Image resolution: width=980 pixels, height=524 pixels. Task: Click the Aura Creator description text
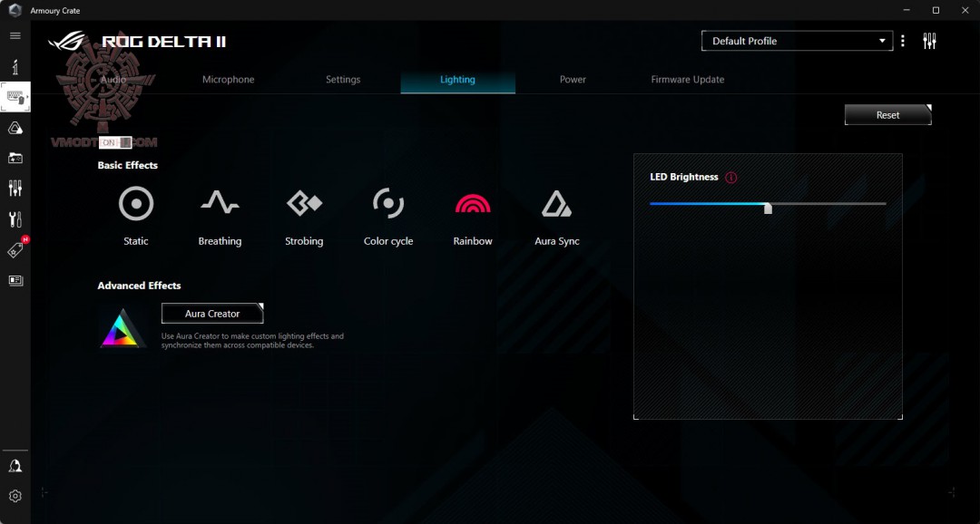click(252, 340)
